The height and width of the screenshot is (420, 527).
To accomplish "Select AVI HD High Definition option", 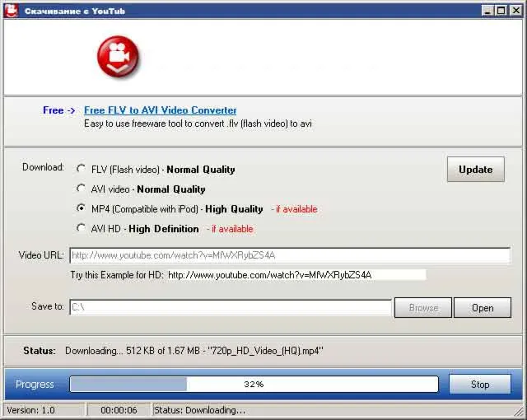I will [81, 228].
